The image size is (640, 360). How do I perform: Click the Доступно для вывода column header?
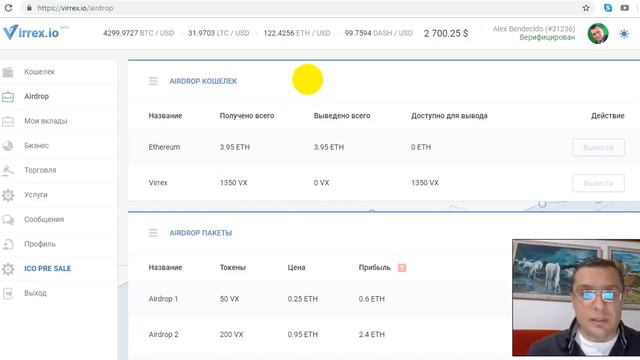[449, 116]
